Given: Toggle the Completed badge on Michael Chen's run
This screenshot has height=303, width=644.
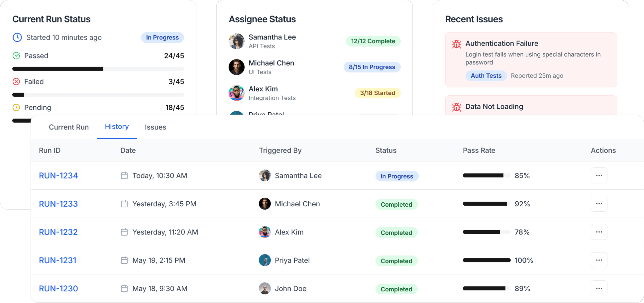Looking at the screenshot, I should tap(396, 204).
